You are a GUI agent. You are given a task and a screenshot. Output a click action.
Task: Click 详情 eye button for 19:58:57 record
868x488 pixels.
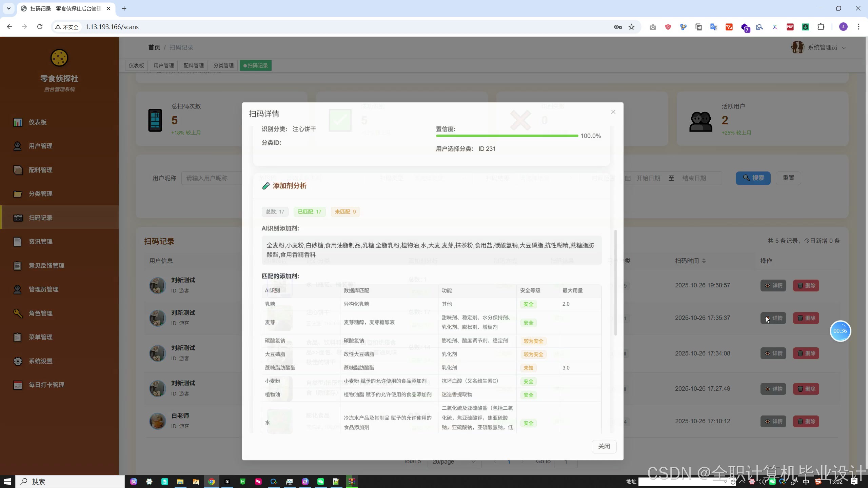click(x=773, y=285)
